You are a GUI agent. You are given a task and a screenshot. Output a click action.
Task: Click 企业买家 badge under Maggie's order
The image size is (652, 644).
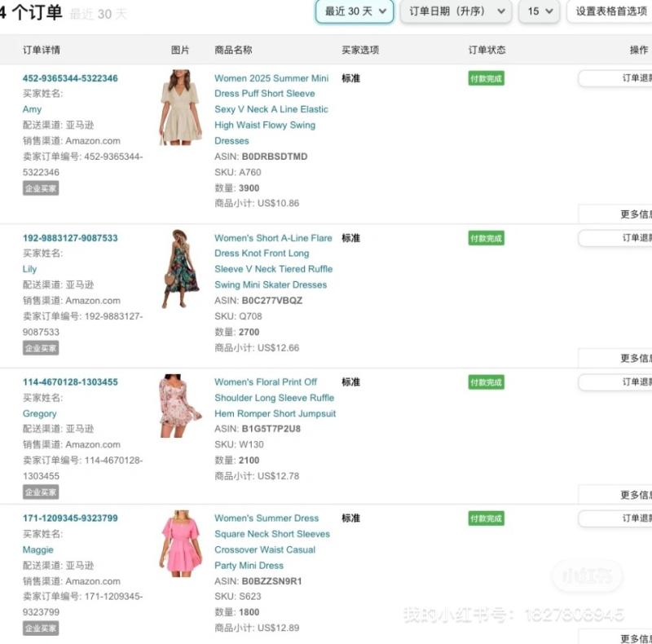coord(41,629)
